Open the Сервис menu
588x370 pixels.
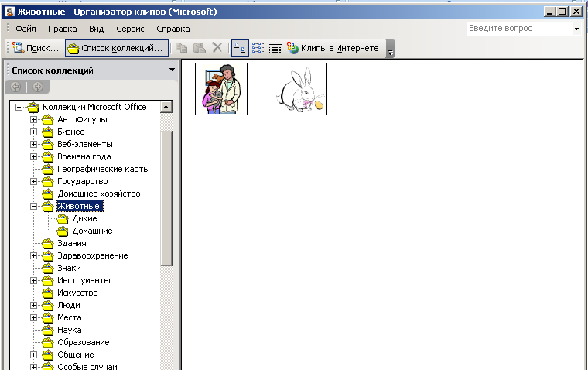(130, 29)
